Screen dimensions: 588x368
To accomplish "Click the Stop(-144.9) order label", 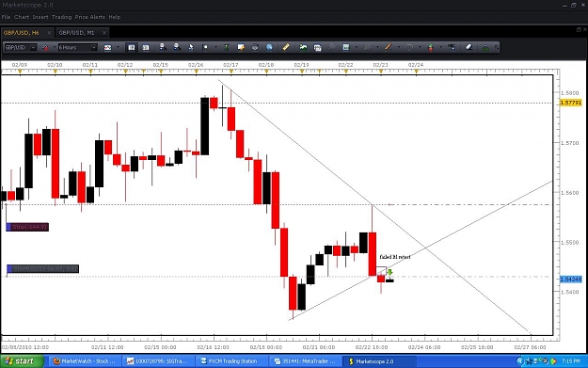I will [x=27, y=227].
